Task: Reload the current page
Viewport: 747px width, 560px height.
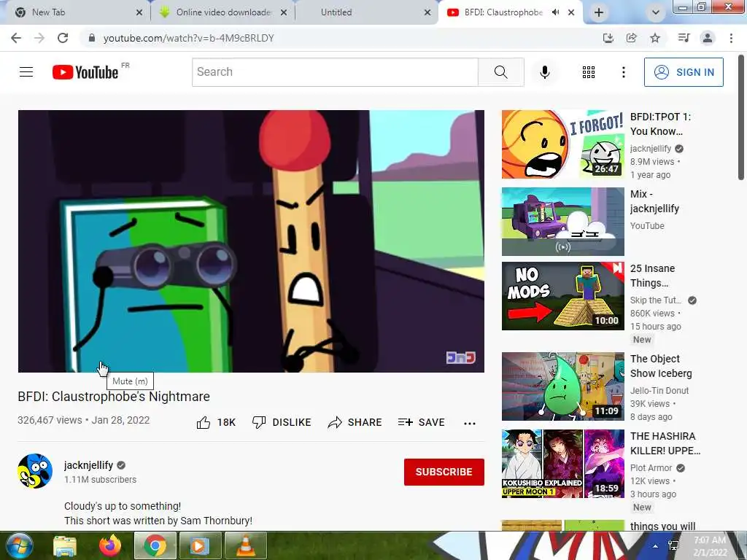Action: 63,38
